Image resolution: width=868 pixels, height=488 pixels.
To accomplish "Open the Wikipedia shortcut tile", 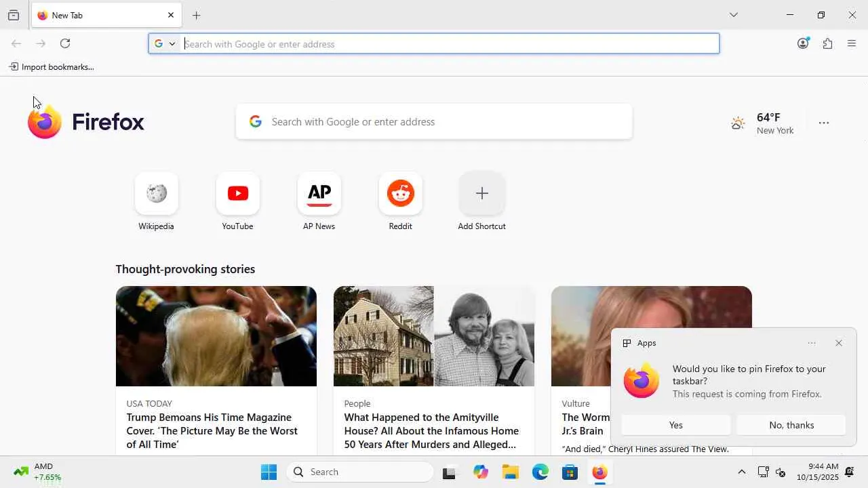I will click(x=156, y=193).
